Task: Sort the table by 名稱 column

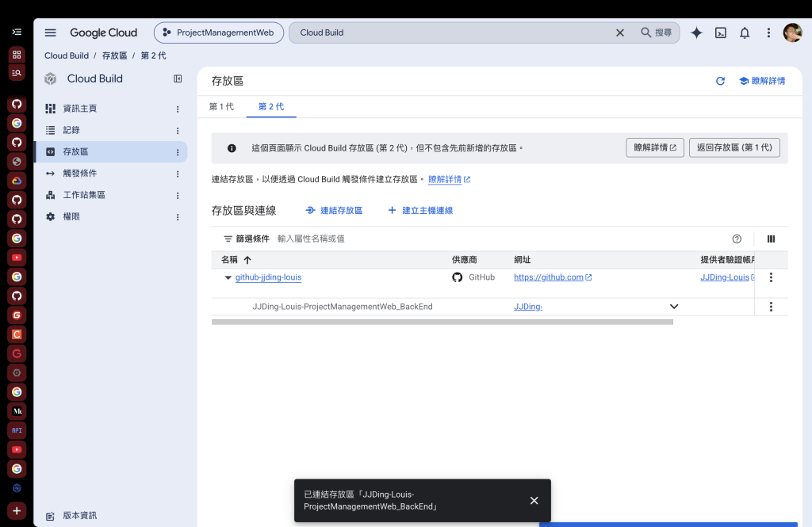Action: coord(236,260)
